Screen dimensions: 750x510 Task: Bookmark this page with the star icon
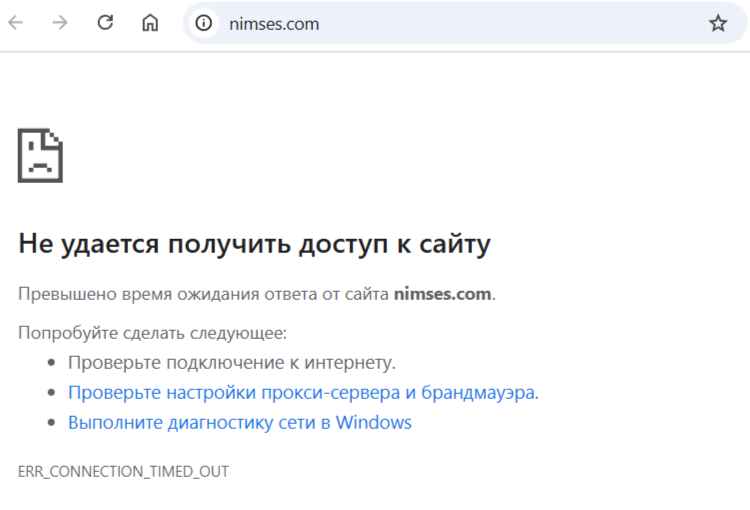[718, 23]
